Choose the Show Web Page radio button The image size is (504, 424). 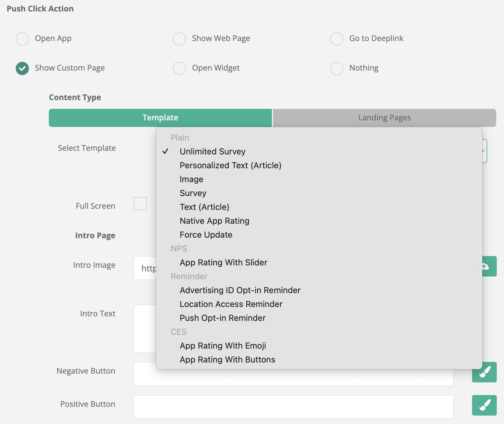[x=179, y=39]
